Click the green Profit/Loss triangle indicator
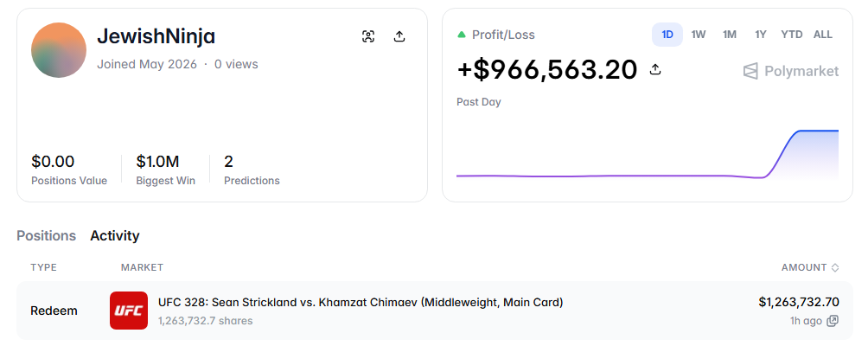868x346 pixels. point(462,35)
